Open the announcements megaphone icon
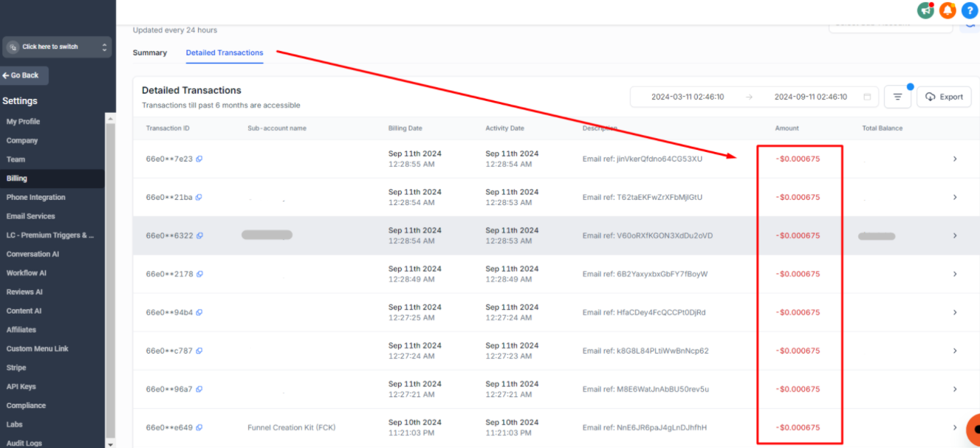Viewport: 980px width, 448px height. [925, 10]
